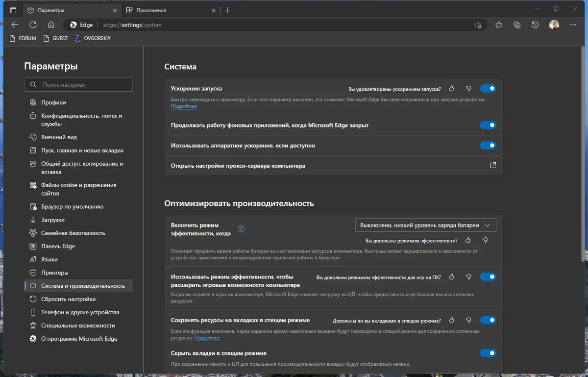Click the Поиск настроек search field

[x=78, y=85]
